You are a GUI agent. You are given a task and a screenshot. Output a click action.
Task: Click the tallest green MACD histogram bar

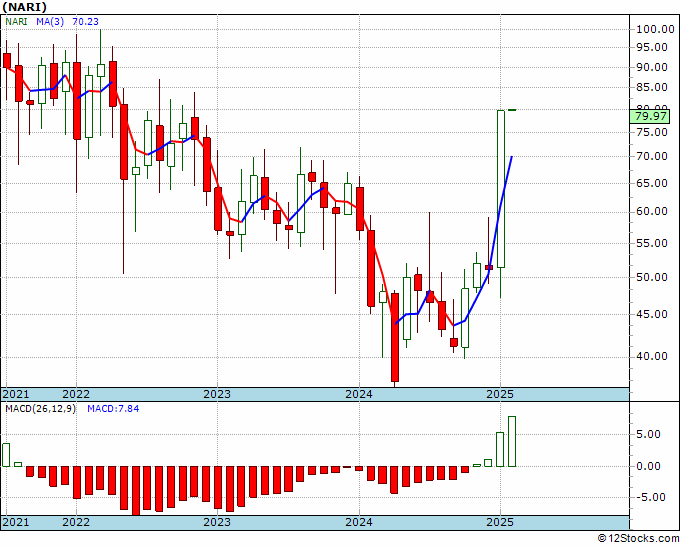coord(512,441)
